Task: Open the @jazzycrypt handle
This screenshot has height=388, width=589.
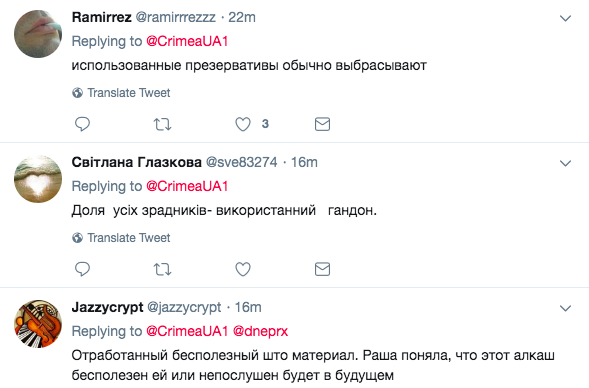Action: tap(184, 308)
